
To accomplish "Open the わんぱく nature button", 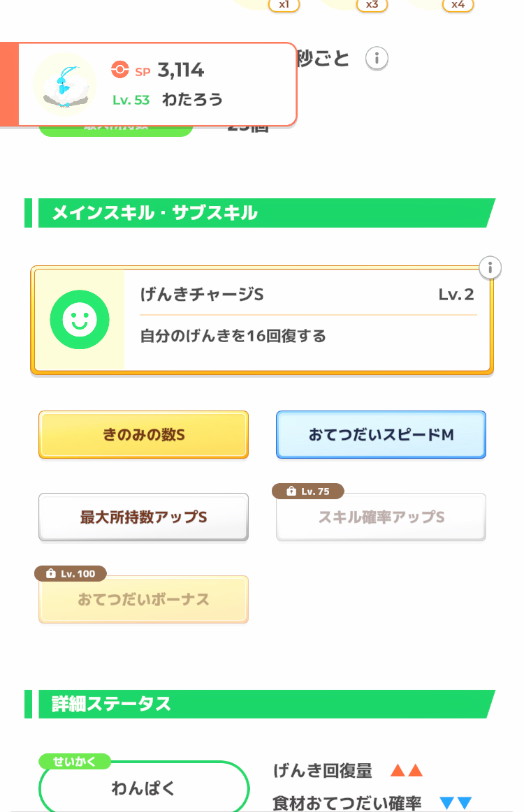I will click(x=143, y=789).
